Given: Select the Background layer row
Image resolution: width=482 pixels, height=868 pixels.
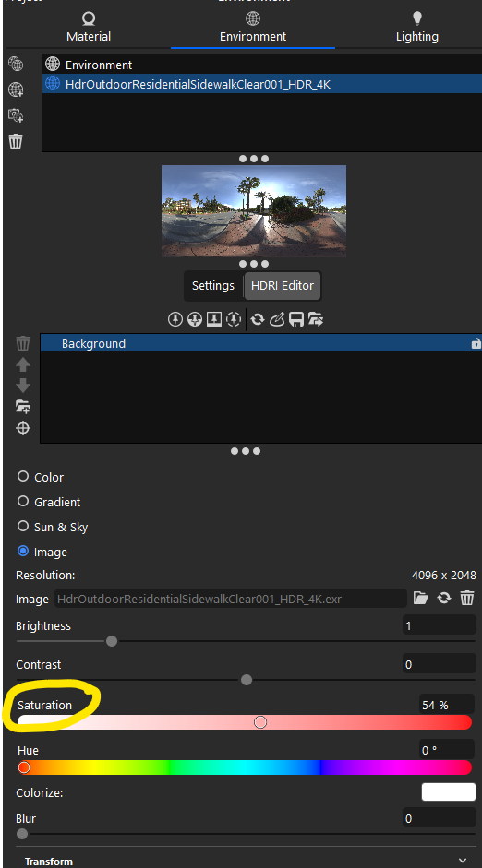Looking at the screenshot, I should (261, 343).
